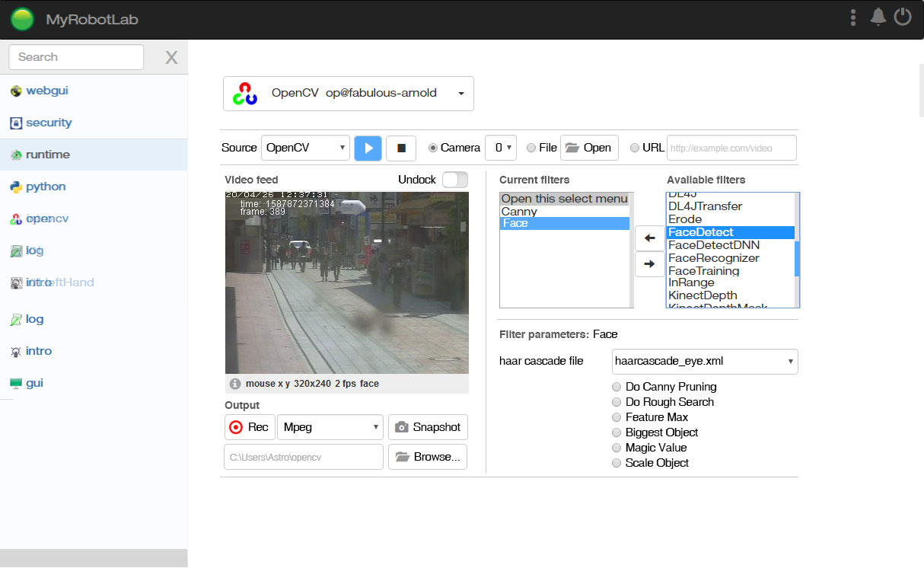Open the haar cascade file dropdown
This screenshot has height=568, width=924.
[705, 361]
